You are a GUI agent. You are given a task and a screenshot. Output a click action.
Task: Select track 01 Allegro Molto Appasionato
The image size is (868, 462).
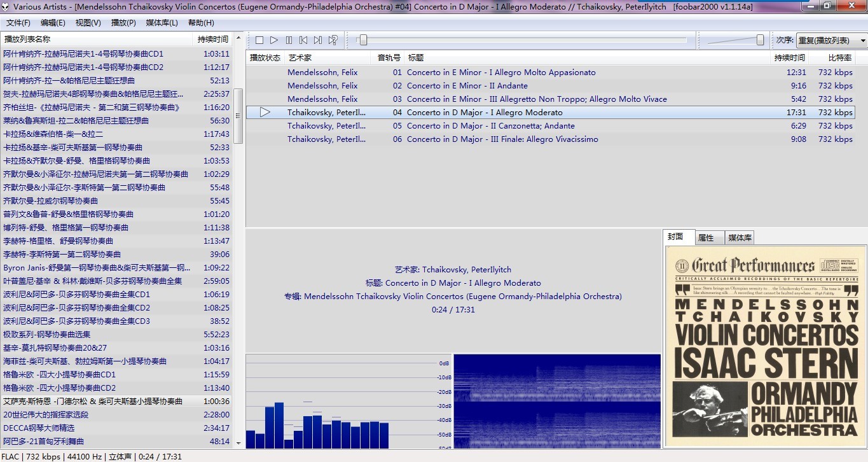coord(550,73)
